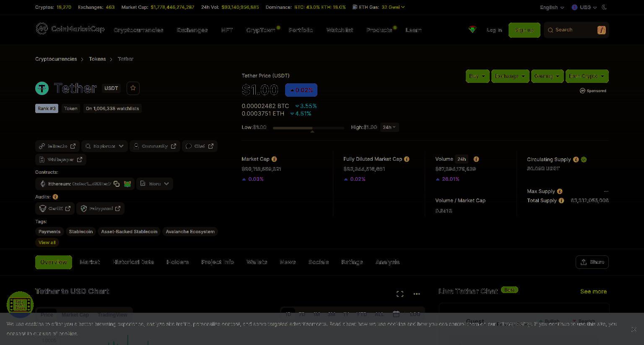Click the Circulating Supply info icon
Image resolution: width=644 pixels, height=345 pixels.
pos(576,160)
